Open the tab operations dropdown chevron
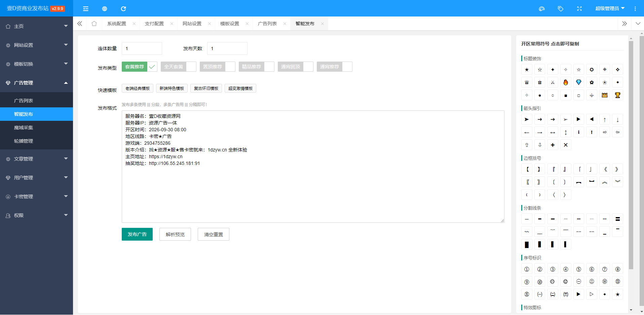Viewport: 644px width, 315px height. tap(638, 24)
